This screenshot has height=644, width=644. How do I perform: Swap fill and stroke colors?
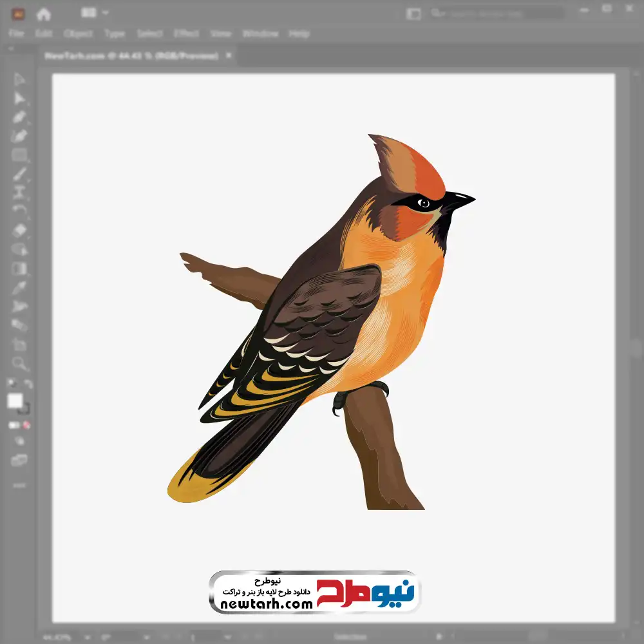(28, 384)
